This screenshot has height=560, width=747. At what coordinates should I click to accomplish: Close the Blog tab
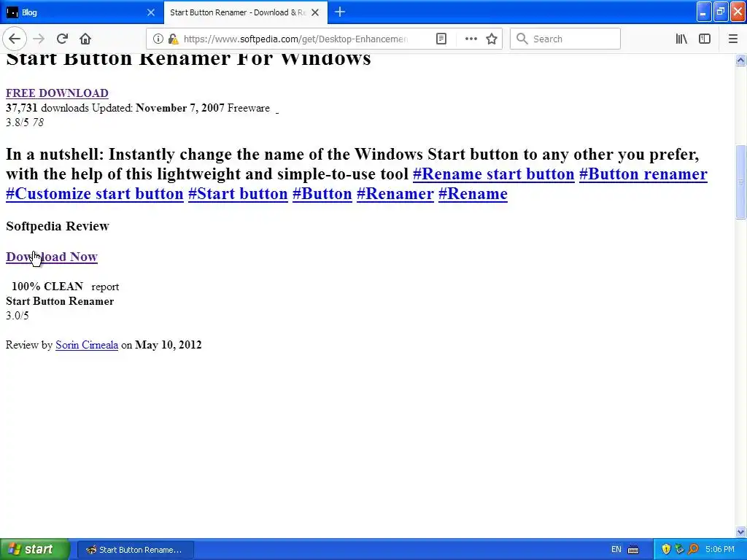tap(150, 12)
